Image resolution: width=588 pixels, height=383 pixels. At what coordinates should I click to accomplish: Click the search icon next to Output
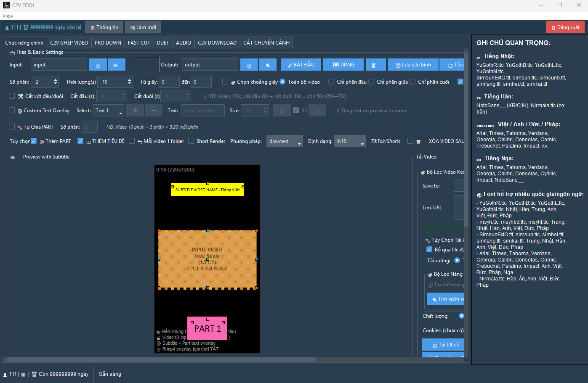(x=268, y=65)
